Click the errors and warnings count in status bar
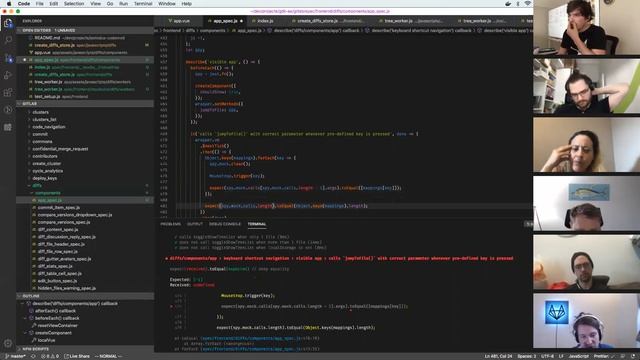Screen dimensions: 640x360 (x=50, y=356)
